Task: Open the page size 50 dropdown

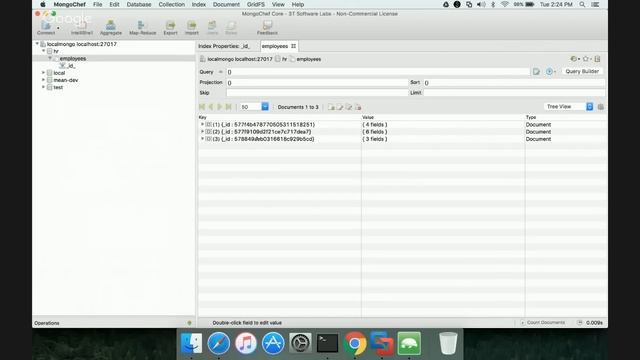Action: 264,107
